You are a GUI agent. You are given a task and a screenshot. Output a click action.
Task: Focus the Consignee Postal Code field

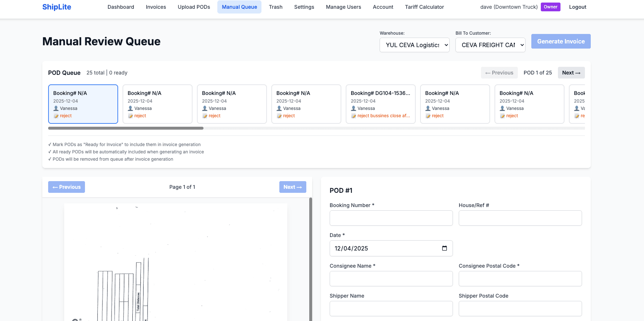coord(520,279)
